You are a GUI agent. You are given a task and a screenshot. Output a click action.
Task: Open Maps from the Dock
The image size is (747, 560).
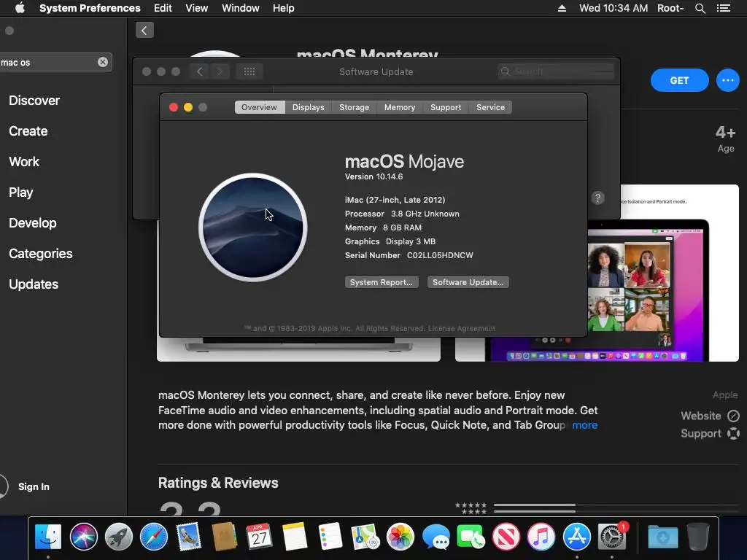tap(365, 537)
